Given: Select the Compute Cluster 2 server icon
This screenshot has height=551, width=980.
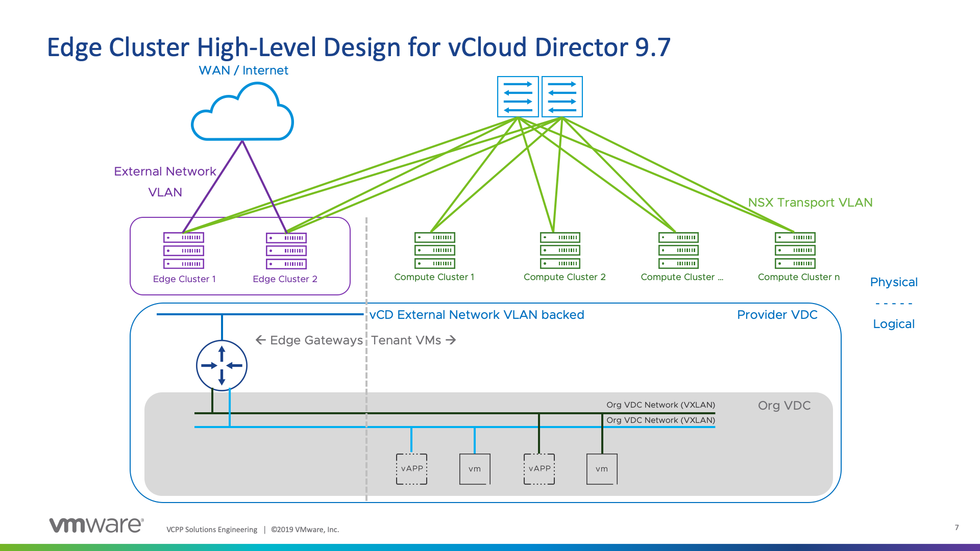Looking at the screenshot, I should (x=560, y=251).
